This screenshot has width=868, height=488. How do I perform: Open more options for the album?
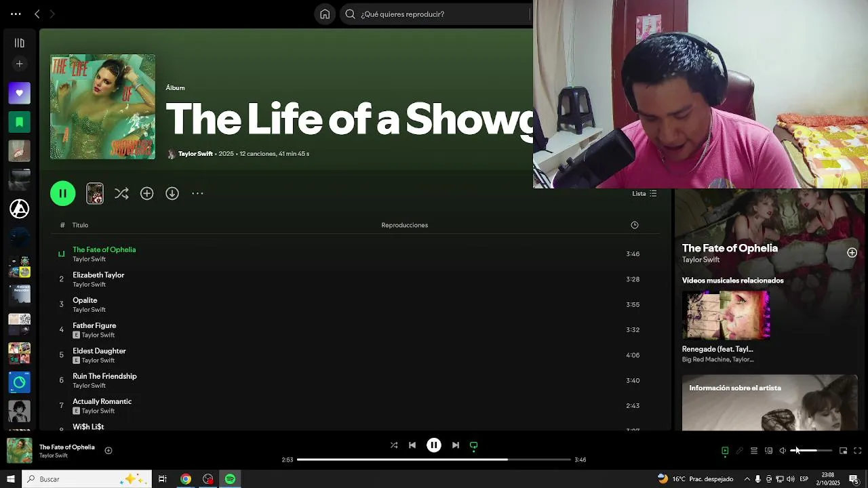pos(197,193)
